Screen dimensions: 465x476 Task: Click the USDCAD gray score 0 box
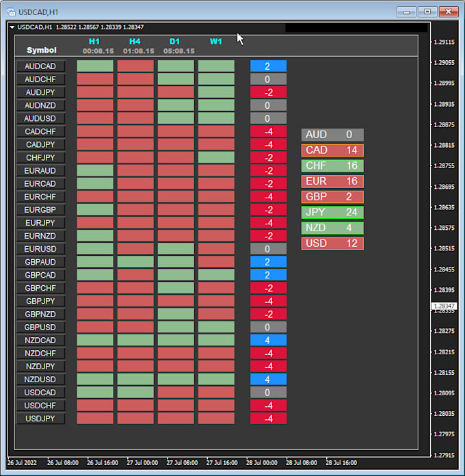(x=268, y=393)
